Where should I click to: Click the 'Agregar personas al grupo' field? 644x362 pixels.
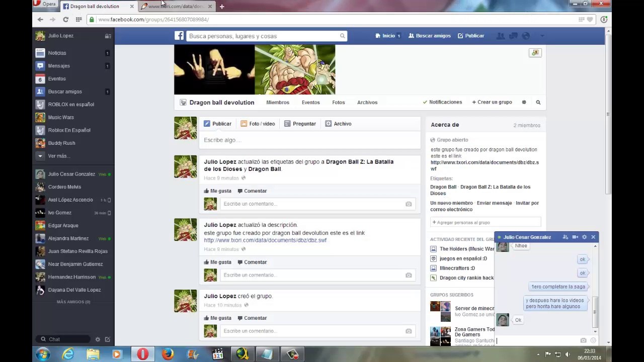point(486,222)
